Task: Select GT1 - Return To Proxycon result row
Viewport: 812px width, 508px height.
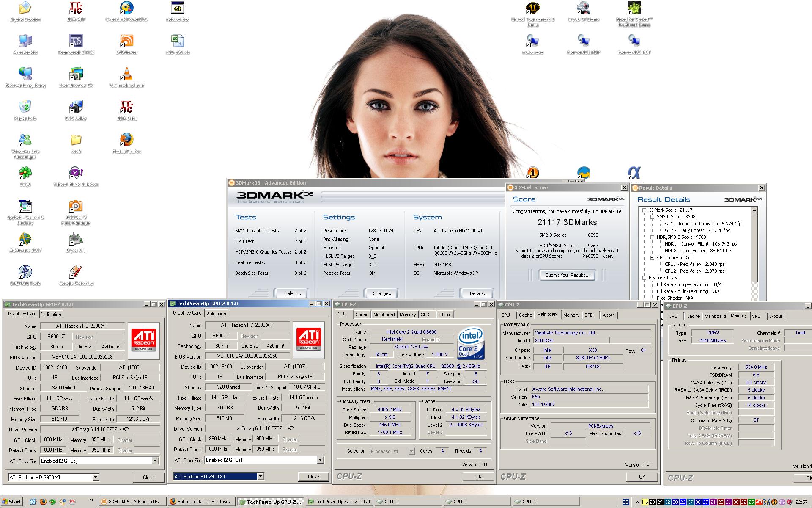Action: pyautogui.click(x=704, y=224)
